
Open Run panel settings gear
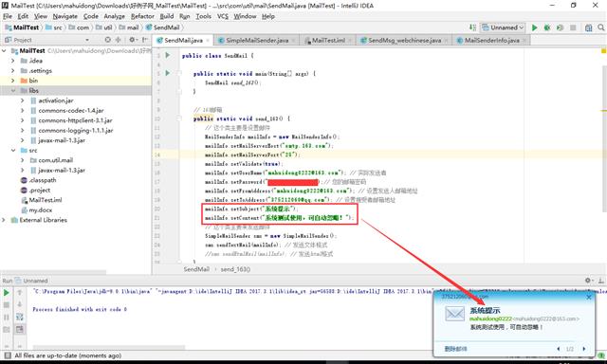[x=588, y=281]
